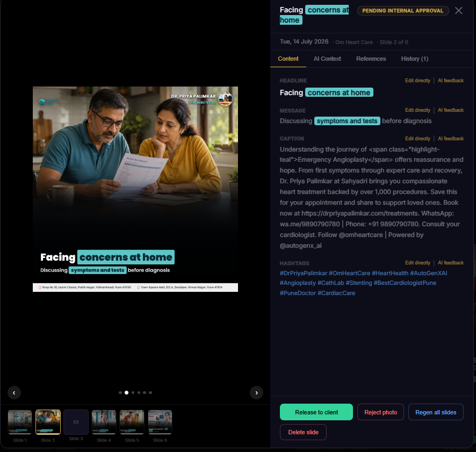This screenshot has height=452, width=476.
Task: Go to the previous slide arrow
Action: [x=14, y=392]
